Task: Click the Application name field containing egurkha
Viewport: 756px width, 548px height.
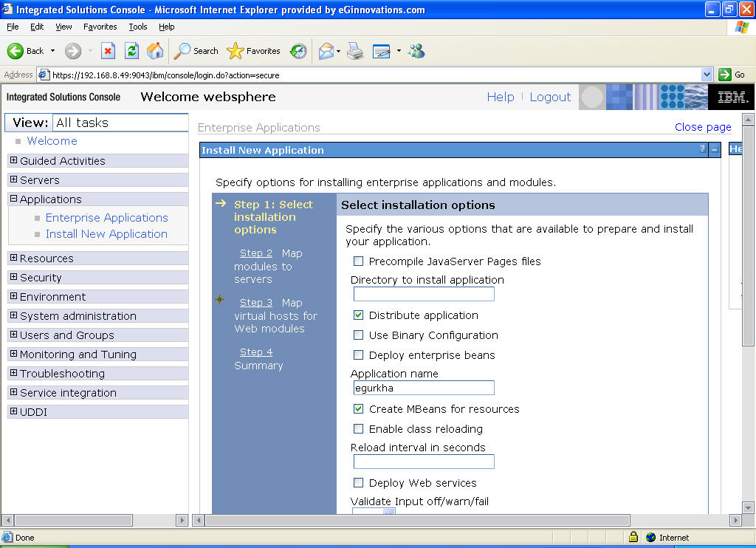Action: click(424, 388)
